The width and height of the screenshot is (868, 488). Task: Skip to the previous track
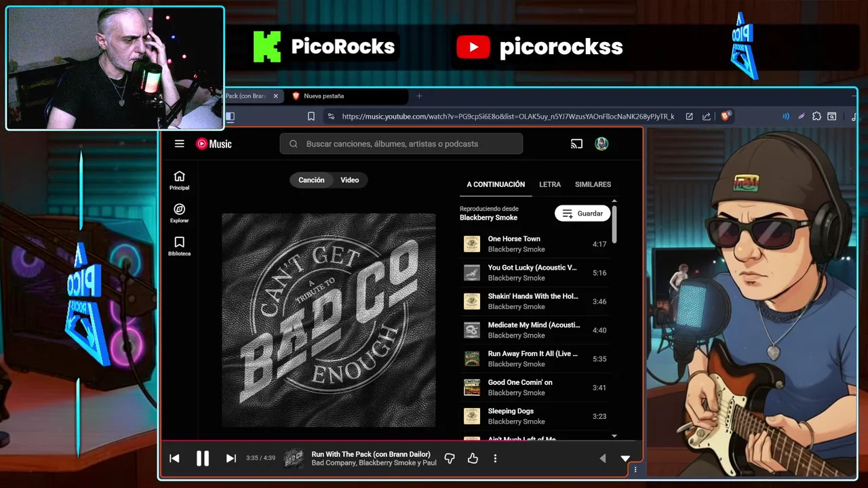point(174,458)
